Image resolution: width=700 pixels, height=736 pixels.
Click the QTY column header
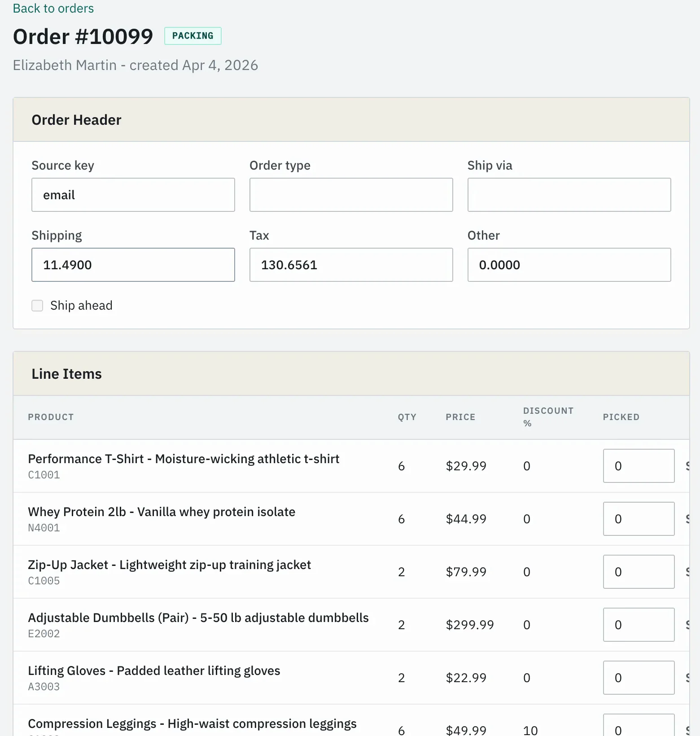407,417
